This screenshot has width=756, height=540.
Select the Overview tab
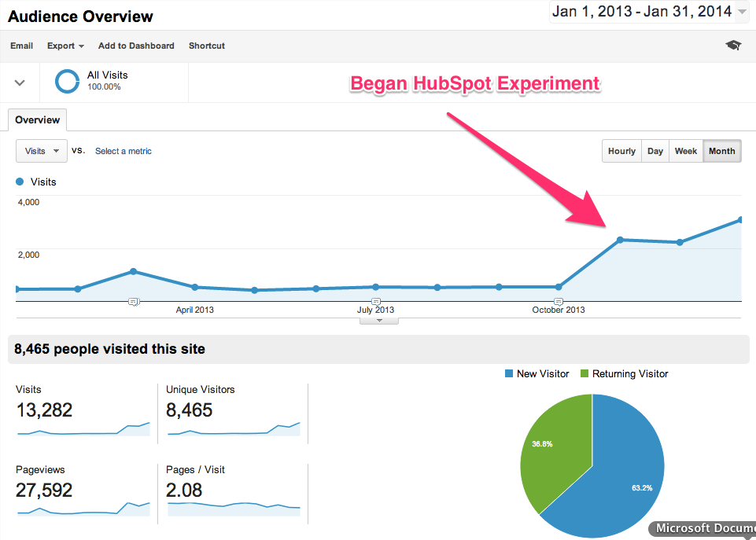coord(38,120)
